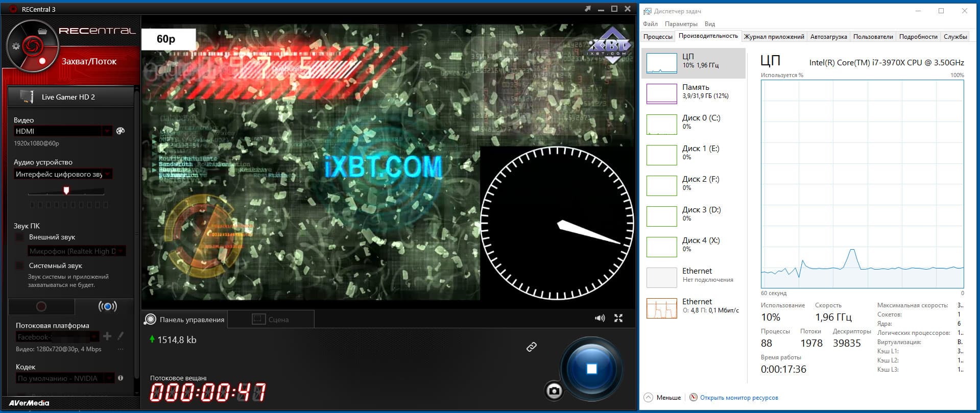Click the red swirl center of RECentral dial
980x413 pixels.
[33, 46]
